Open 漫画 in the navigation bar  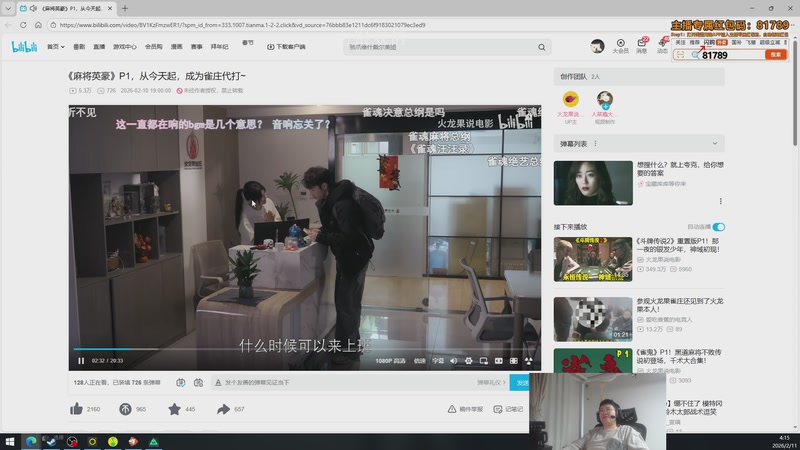(177, 47)
